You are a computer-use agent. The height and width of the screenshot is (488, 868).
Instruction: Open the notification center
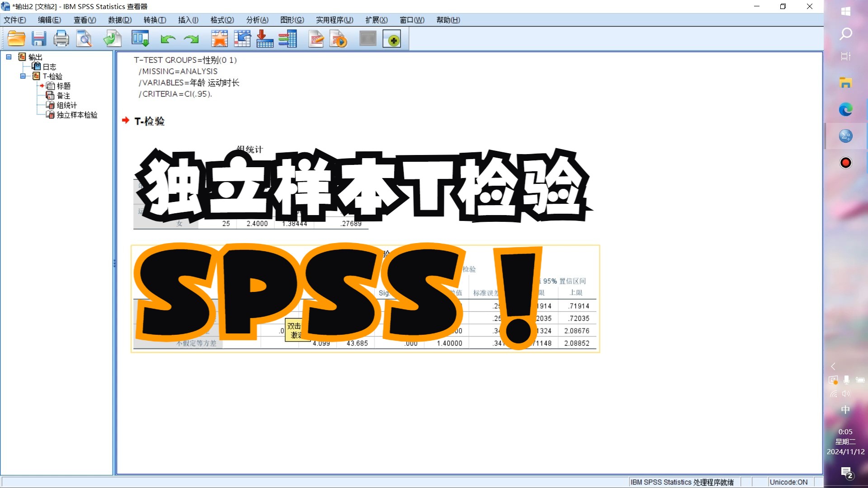846,473
